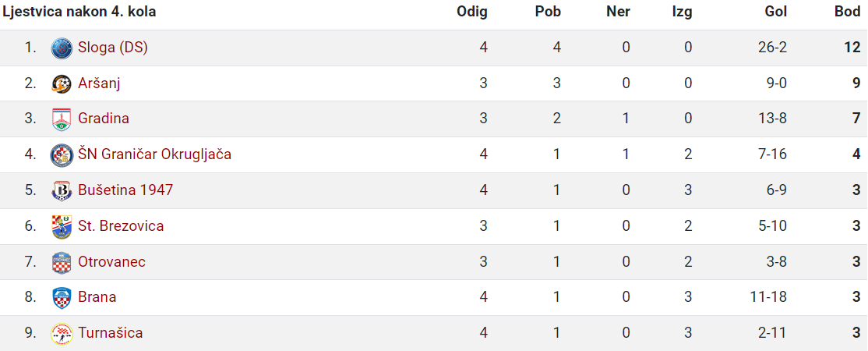Viewport: 868px width, 351px height.
Task: Open the Sloga (DS) team link
Action: (113, 48)
